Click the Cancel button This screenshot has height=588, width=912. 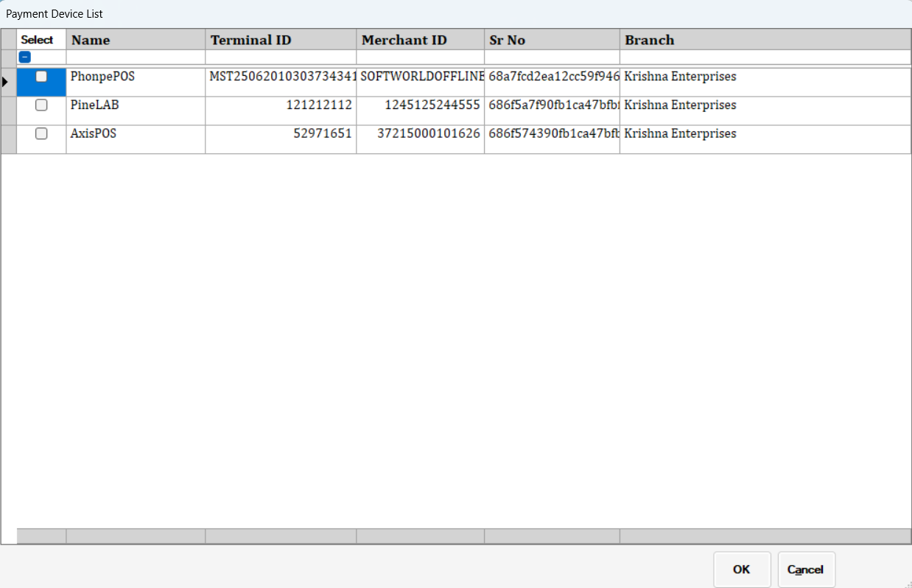pyautogui.click(x=806, y=570)
